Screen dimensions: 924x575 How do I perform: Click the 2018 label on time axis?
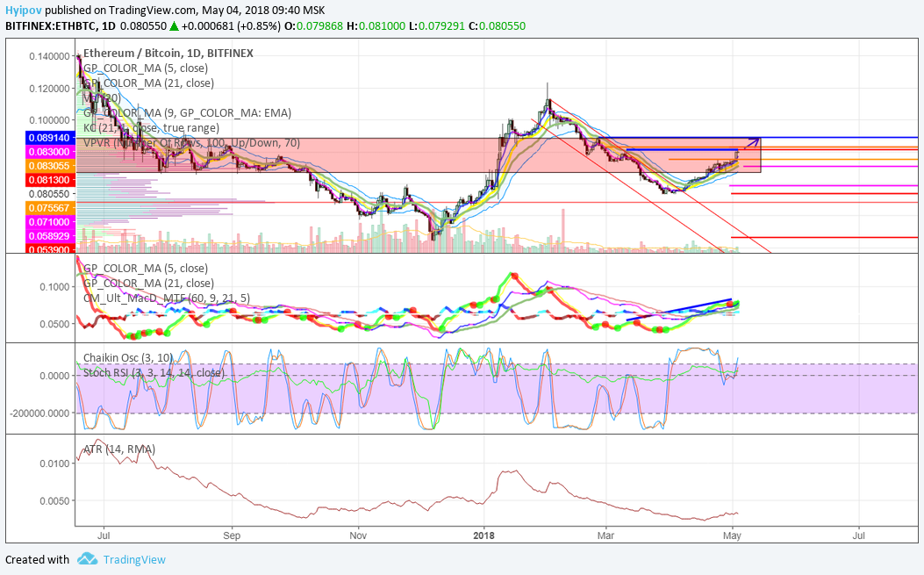point(483,535)
